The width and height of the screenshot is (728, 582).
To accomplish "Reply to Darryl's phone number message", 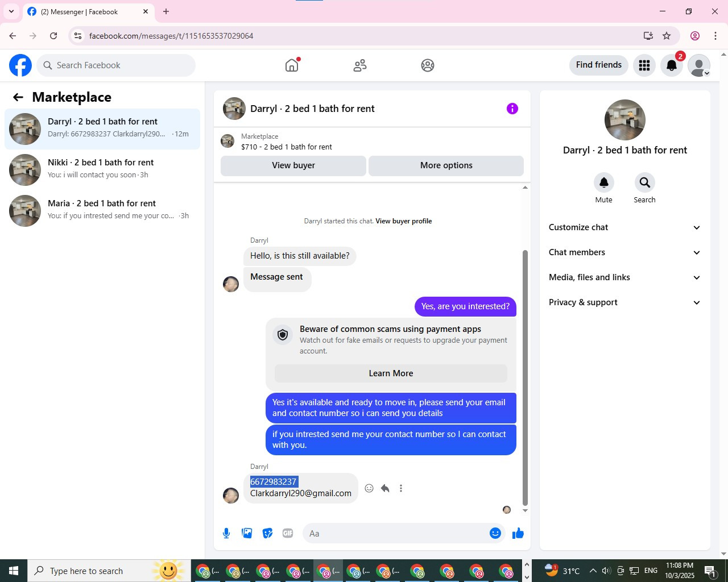I will (x=385, y=488).
